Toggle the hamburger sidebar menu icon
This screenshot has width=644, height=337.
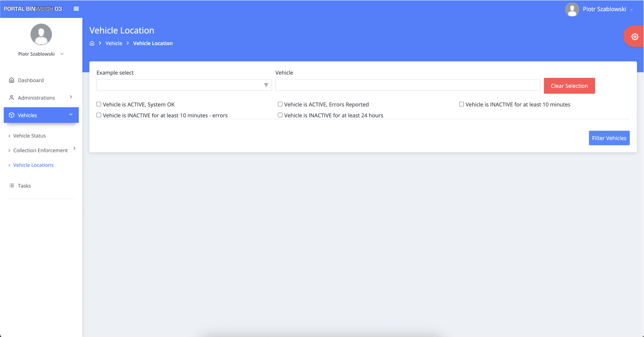76,9
